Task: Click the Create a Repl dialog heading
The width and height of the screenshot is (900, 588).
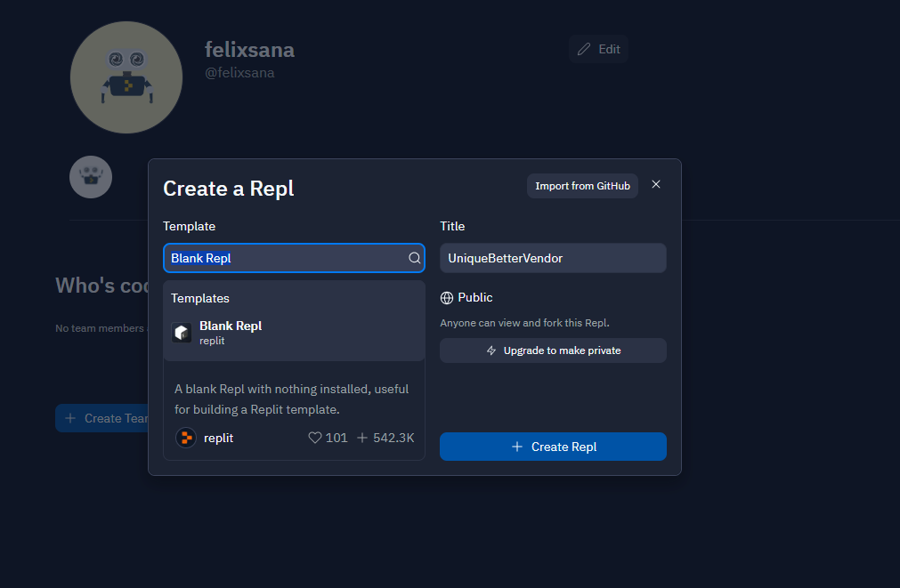Action: pos(229,189)
